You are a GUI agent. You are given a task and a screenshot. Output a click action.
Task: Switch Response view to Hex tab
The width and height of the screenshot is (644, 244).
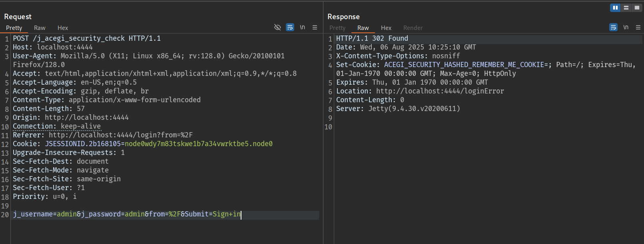pos(386,28)
